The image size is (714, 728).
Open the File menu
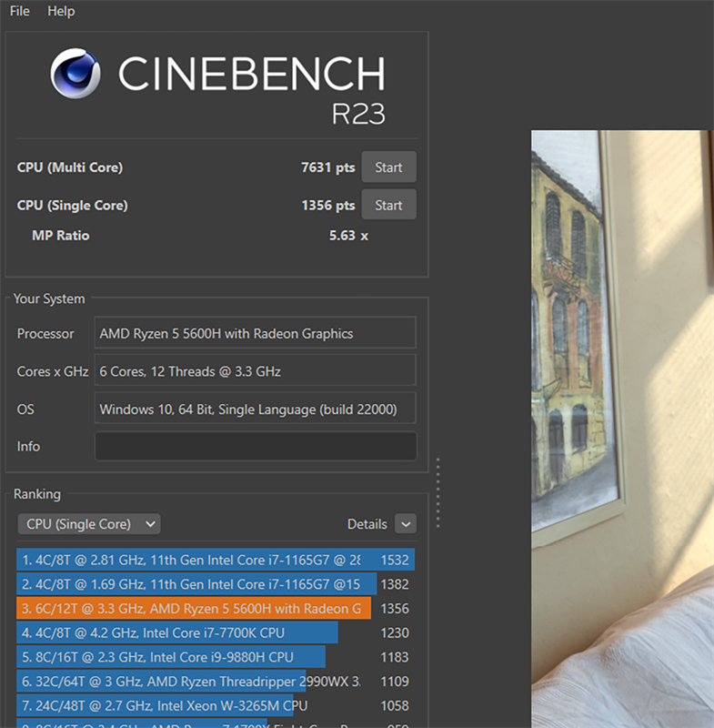[19, 11]
